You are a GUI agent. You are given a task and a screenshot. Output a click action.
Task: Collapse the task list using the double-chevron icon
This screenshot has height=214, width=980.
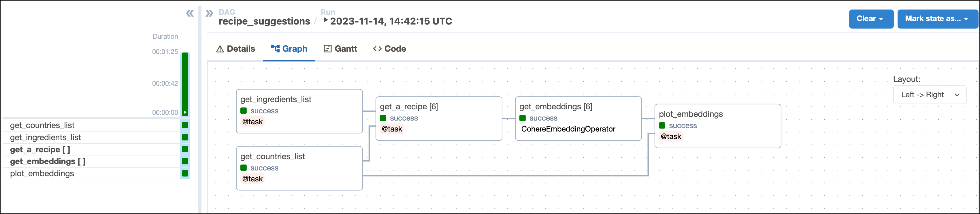(x=190, y=13)
